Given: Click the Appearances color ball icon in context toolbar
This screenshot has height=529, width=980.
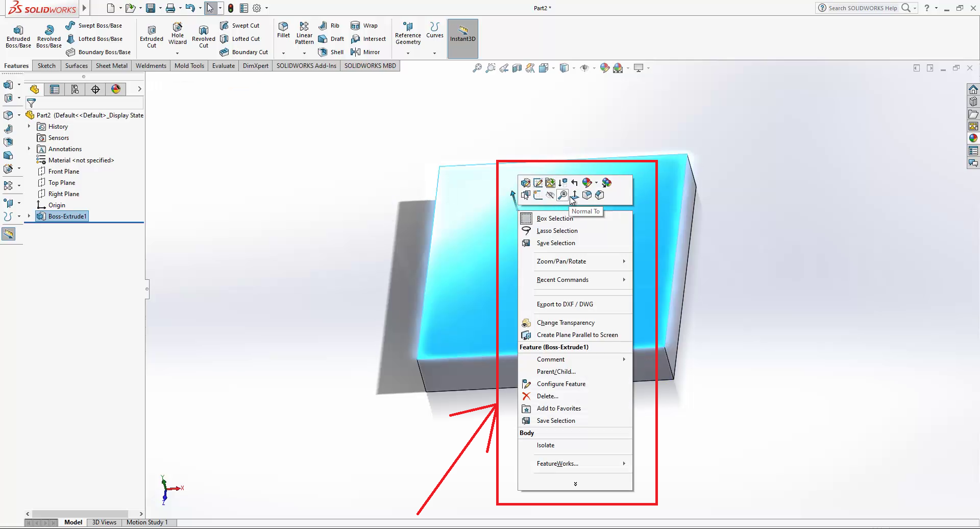Looking at the screenshot, I should [587, 183].
